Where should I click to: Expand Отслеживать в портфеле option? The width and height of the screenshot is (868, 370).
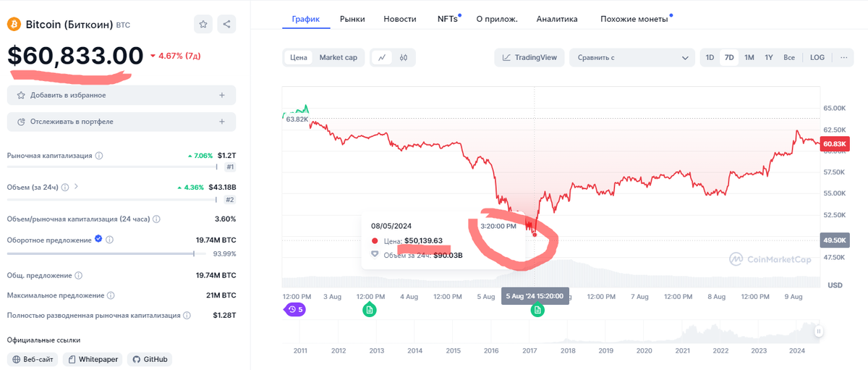click(221, 122)
